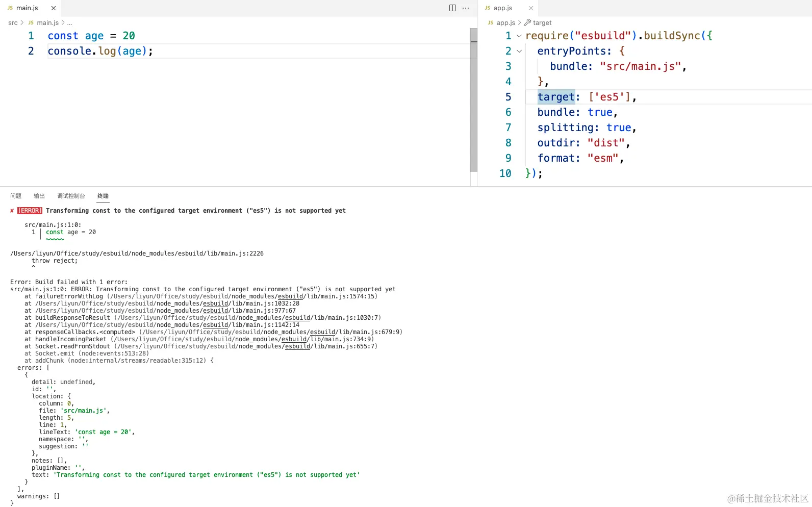
Task: Click the split editor icon
Action: [x=452, y=8]
